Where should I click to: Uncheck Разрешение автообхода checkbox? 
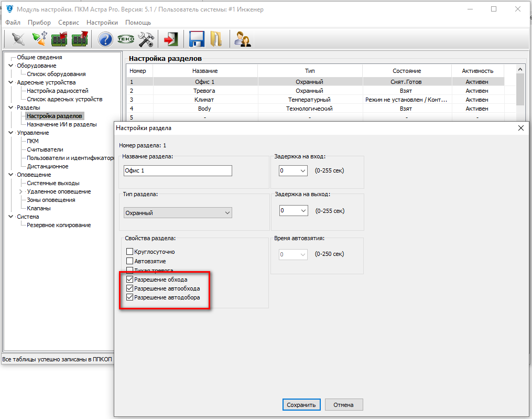tap(130, 288)
